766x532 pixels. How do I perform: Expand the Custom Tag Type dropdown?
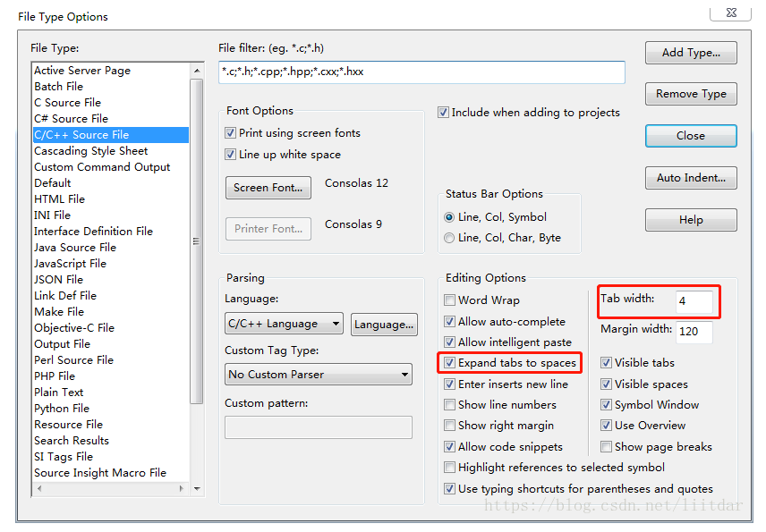click(x=318, y=375)
